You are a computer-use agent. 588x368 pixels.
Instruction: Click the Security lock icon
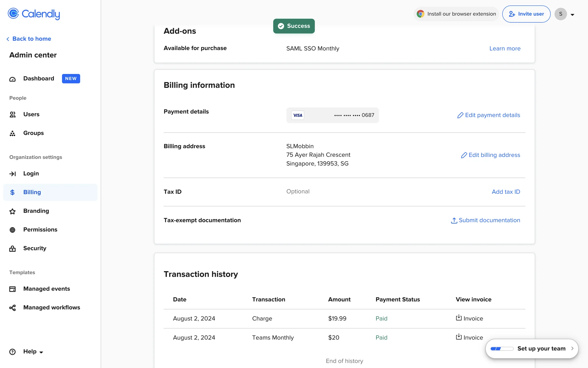tap(13, 249)
